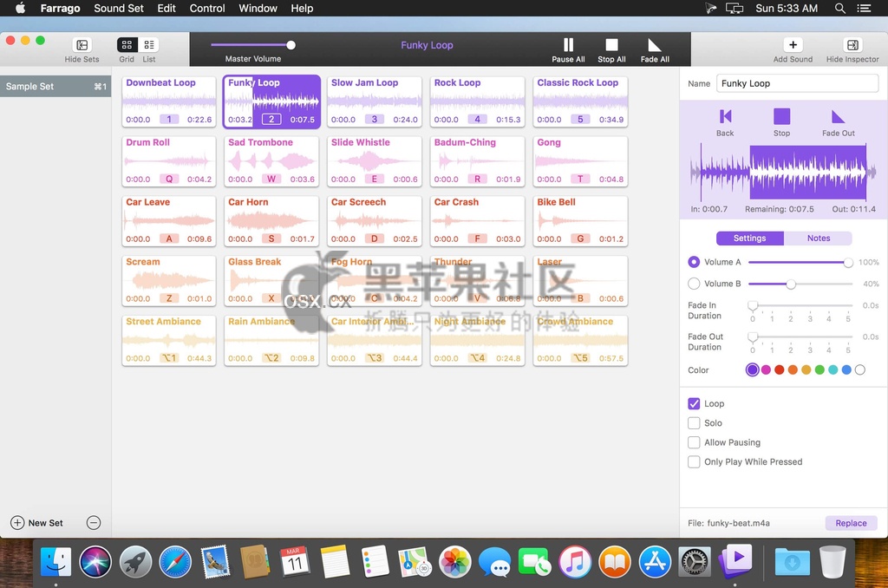The height and width of the screenshot is (588, 888).
Task: Launch Siri from the dock
Action: [95, 561]
